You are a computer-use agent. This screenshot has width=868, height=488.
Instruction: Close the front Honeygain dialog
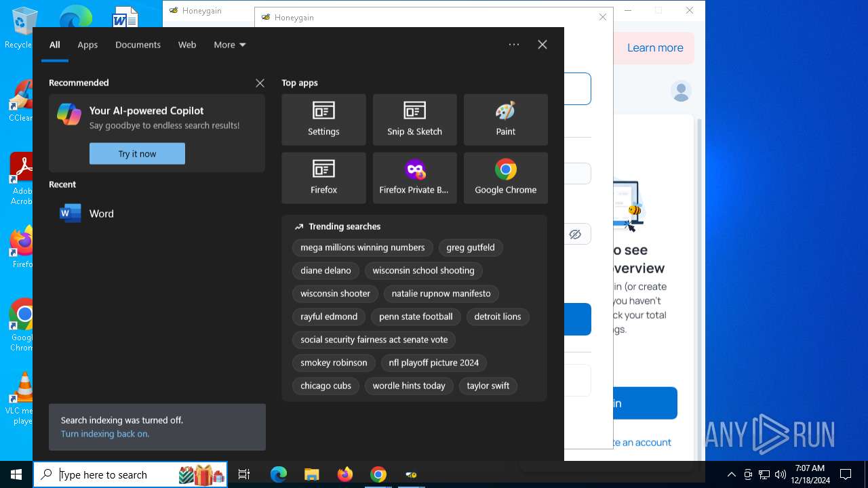pos(603,17)
